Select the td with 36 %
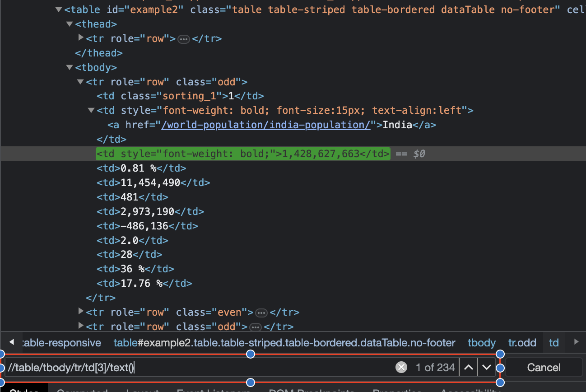 135,270
